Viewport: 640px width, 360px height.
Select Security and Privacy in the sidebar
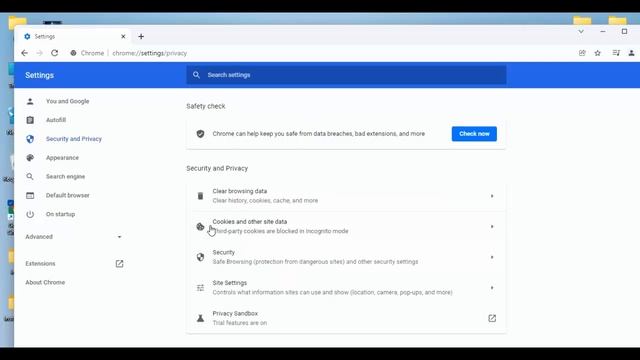click(x=74, y=139)
